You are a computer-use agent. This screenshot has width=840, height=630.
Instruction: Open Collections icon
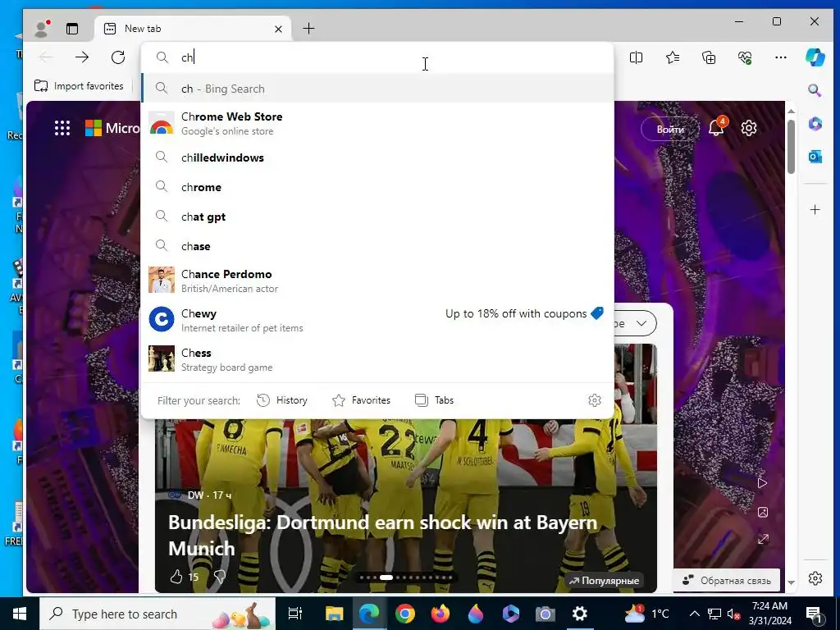pyautogui.click(x=709, y=57)
